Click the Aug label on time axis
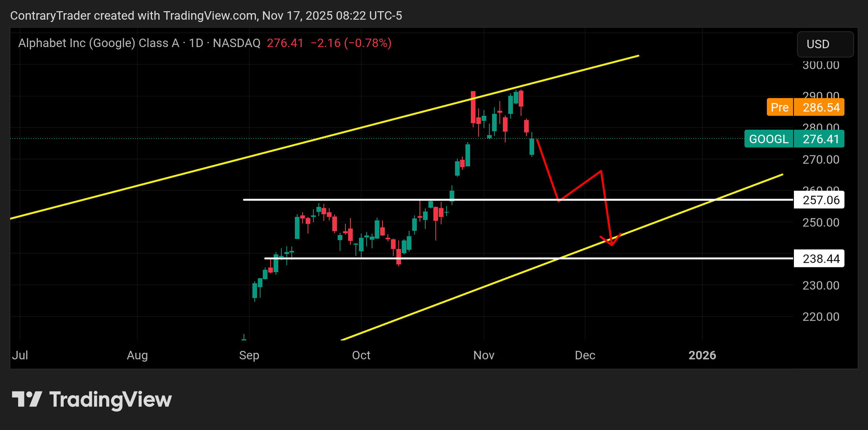This screenshot has height=430, width=868. pyautogui.click(x=137, y=355)
